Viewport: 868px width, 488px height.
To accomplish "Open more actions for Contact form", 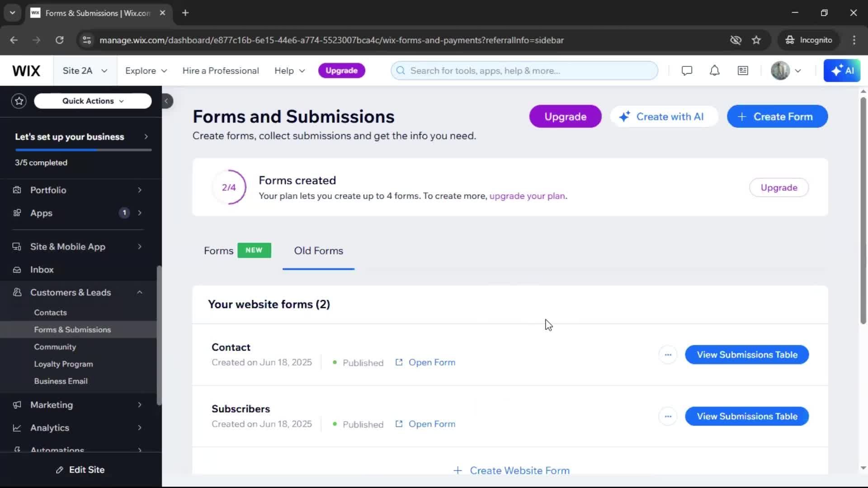I will tap(668, 355).
